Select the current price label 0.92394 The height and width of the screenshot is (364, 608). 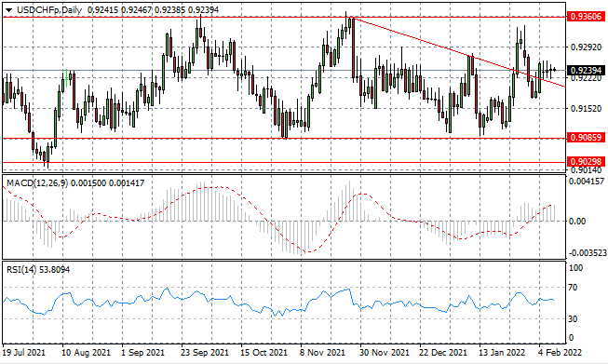(x=586, y=70)
